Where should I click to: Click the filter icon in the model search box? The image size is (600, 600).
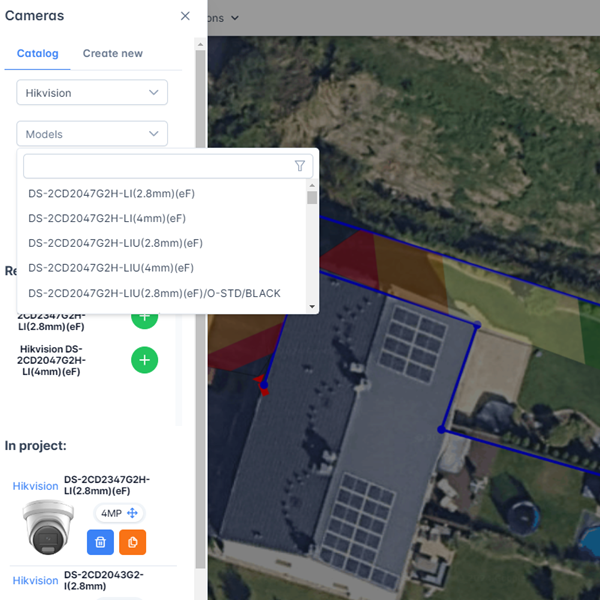pyautogui.click(x=300, y=166)
